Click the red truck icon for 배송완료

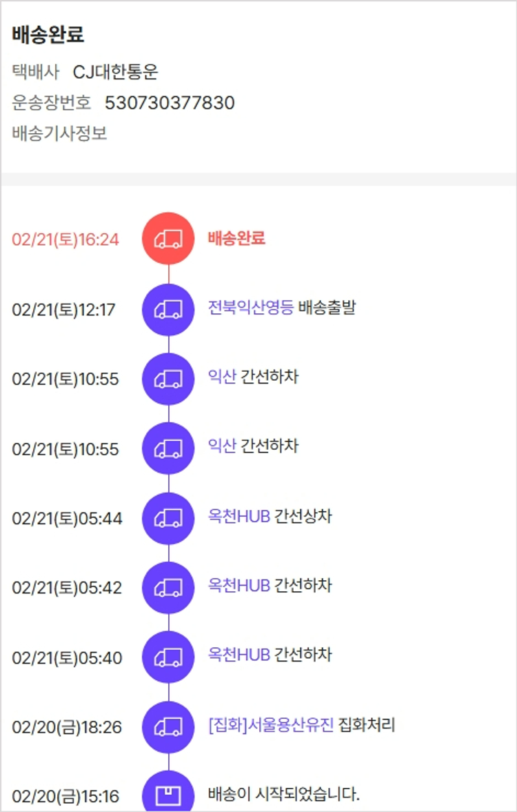click(168, 239)
